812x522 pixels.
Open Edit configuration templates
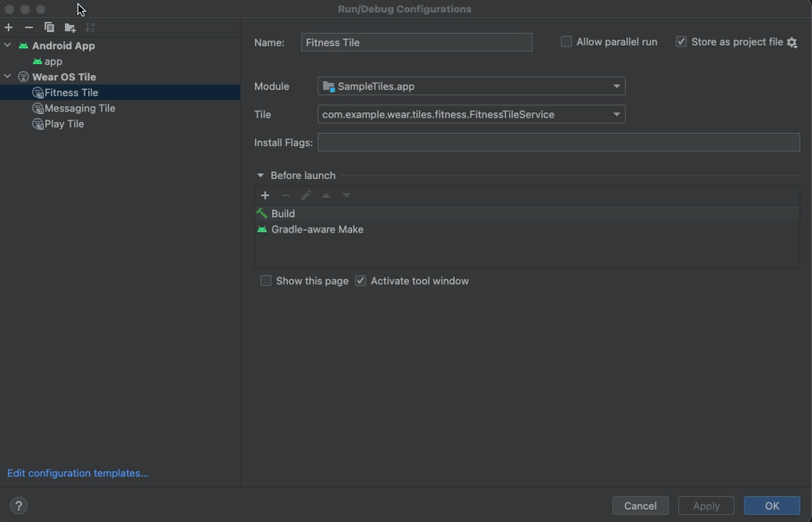(77, 473)
